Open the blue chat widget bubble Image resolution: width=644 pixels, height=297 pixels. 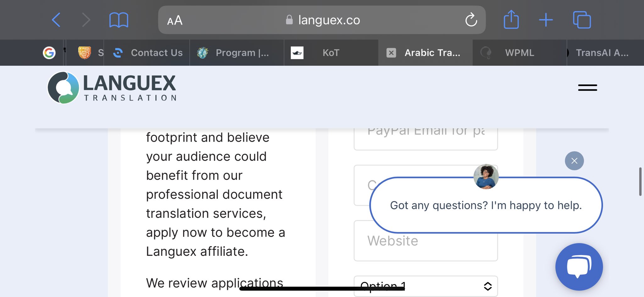tap(579, 267)
